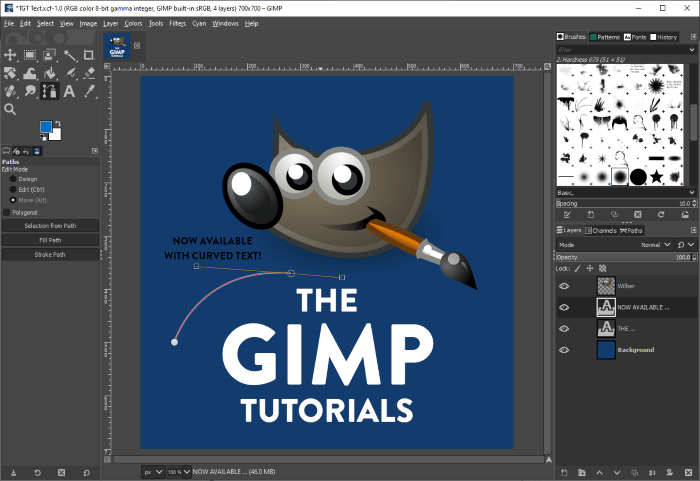This screenshot has width=700, height=481.
Task: Select the Zoom magnifier tool
Action: (10, 109)
